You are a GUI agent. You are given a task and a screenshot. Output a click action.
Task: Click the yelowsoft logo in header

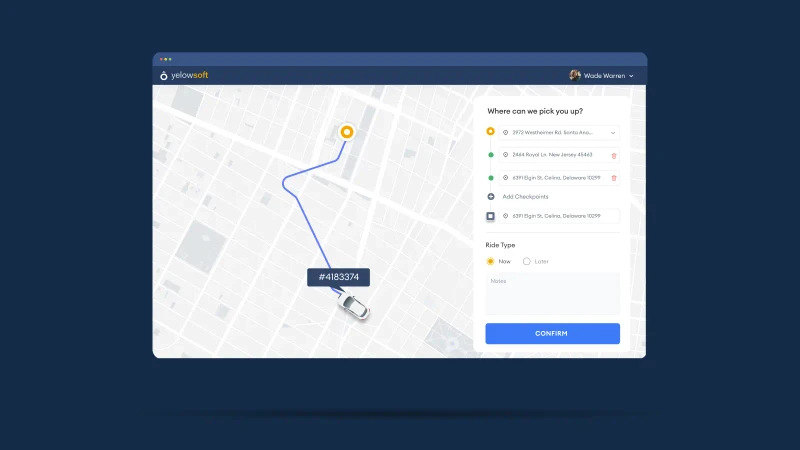click(184, 75)
